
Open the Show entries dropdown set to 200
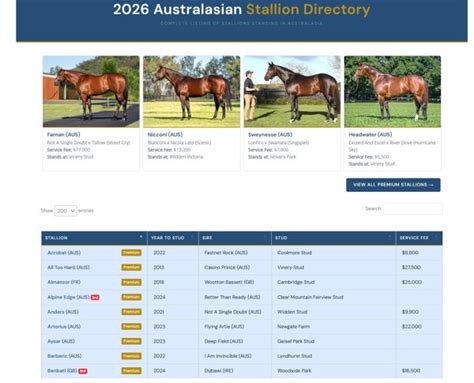coord(66,211)
